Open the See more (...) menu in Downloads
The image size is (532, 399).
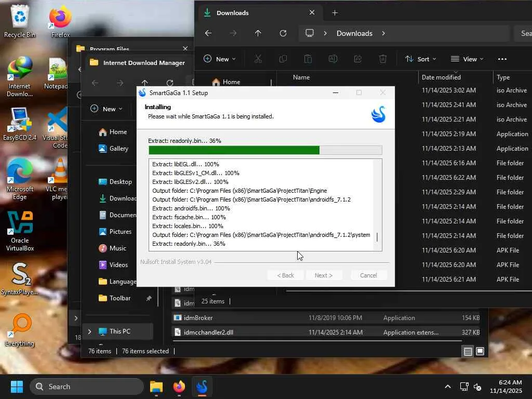point(502,59)
